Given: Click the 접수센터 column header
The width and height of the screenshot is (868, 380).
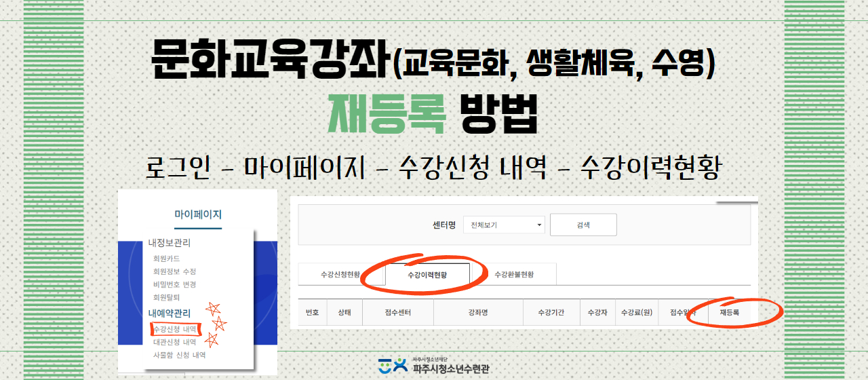Looking at the screenshot, I should pos(398,313).
